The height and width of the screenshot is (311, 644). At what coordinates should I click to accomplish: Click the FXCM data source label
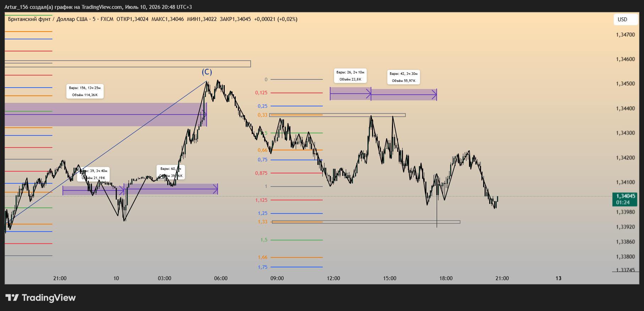click(107, 19)
